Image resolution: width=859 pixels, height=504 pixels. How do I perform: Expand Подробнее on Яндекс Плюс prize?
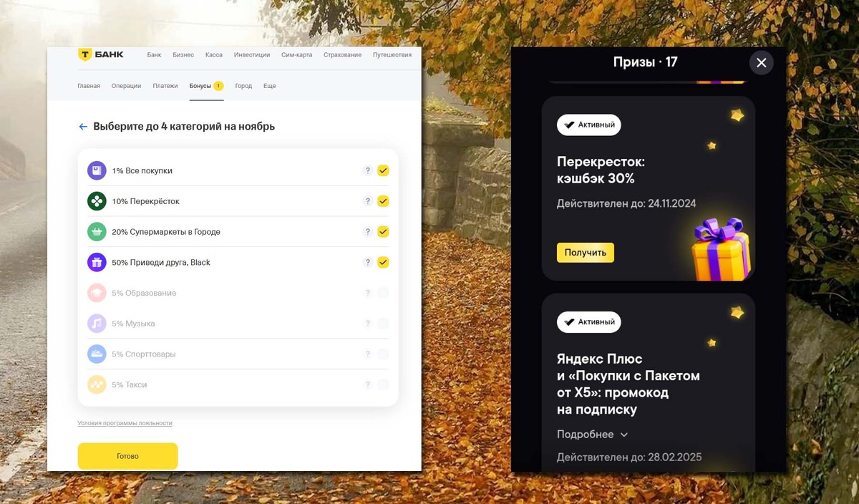click(x=592, y=435)
